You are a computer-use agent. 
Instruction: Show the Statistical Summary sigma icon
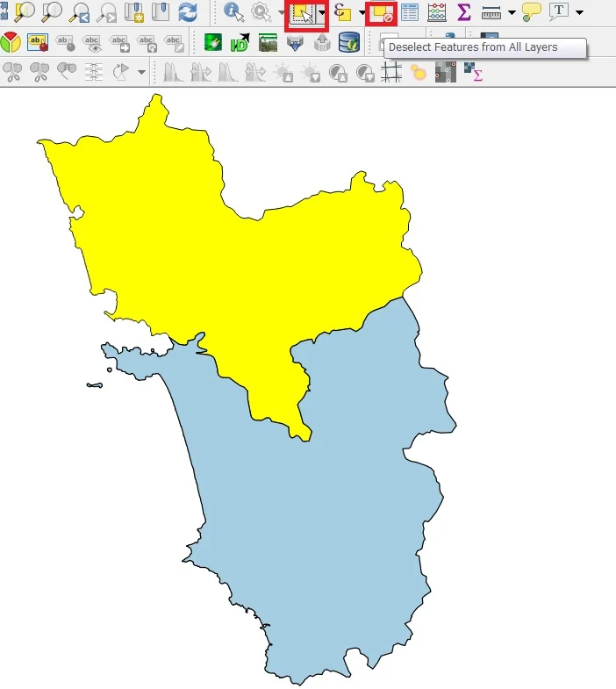464,12
